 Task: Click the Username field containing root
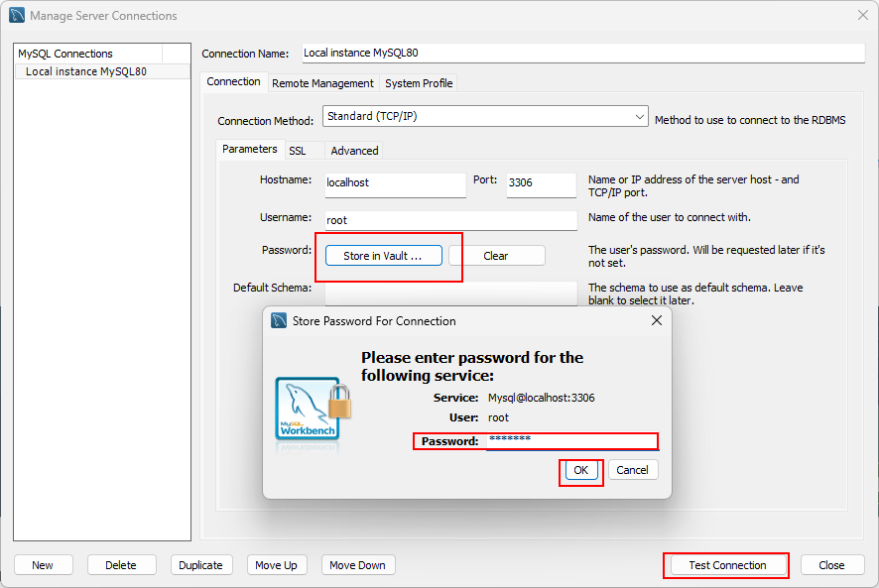[x=450, y=220]
